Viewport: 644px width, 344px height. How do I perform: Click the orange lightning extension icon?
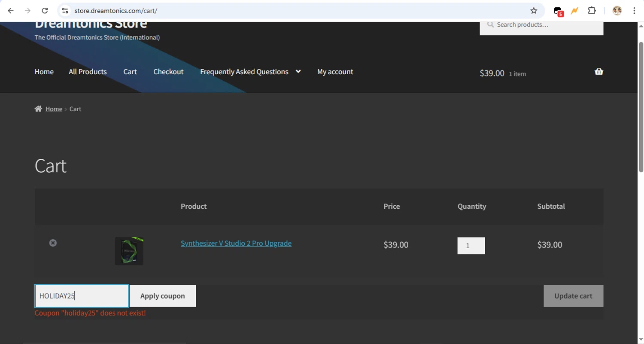point(574,11)
